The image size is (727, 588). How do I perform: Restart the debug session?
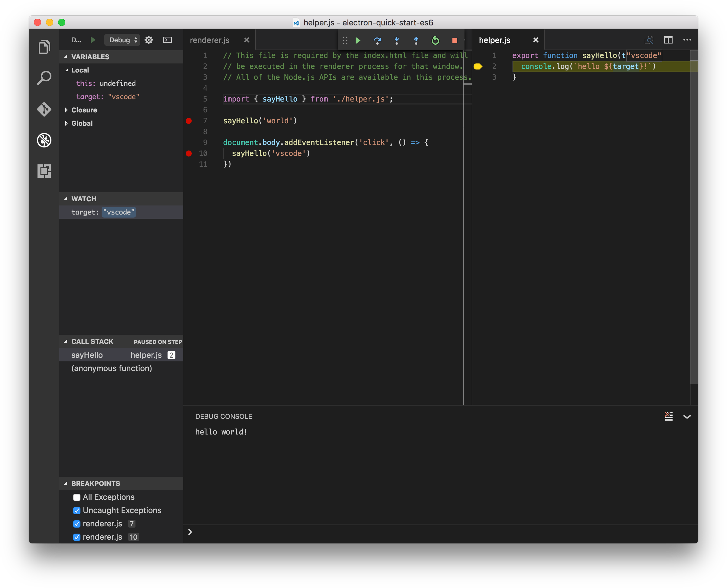click(x=435, y=40)
